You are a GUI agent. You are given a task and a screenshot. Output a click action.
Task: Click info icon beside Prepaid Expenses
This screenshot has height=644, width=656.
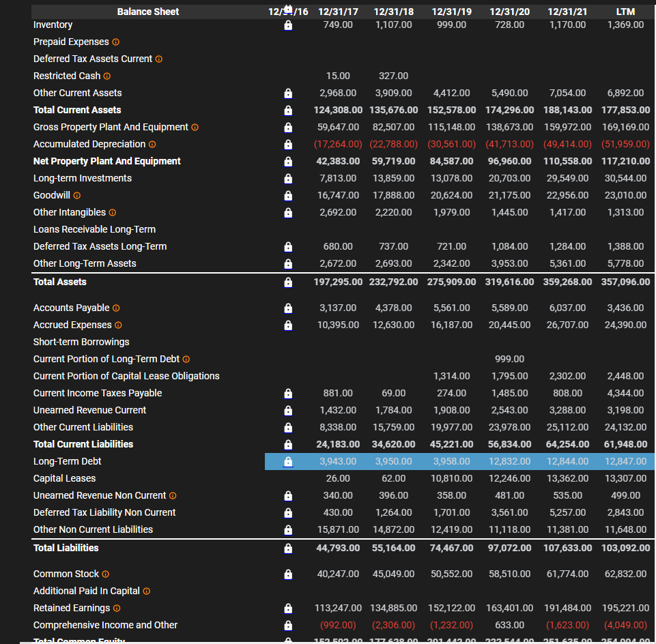coord(115,42)
